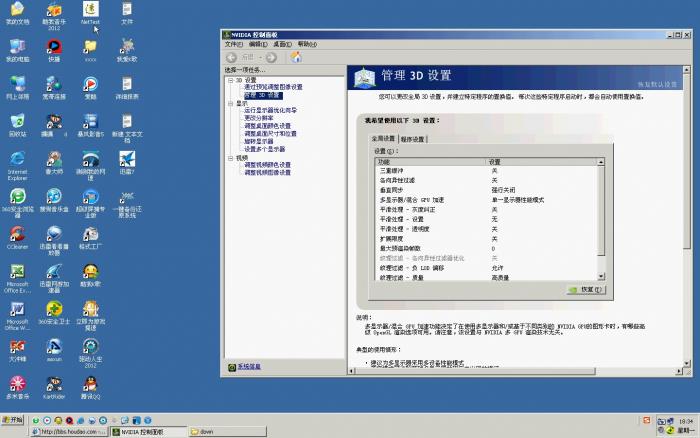The height and width of the screenshot is (438, 700).
Task: Select the My Computer (我的电脑) desktop icon
Action: 17,50
